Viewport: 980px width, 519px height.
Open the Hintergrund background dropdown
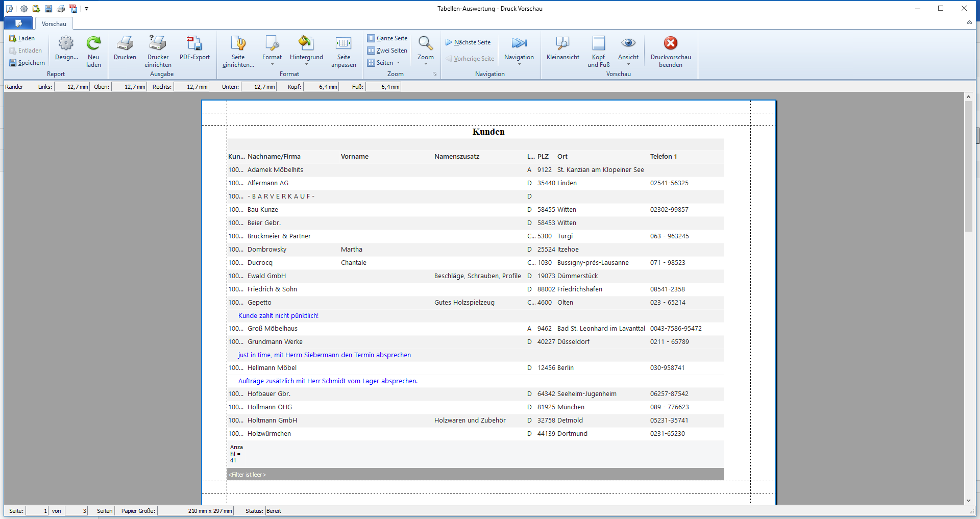click(x=306, y=50)
